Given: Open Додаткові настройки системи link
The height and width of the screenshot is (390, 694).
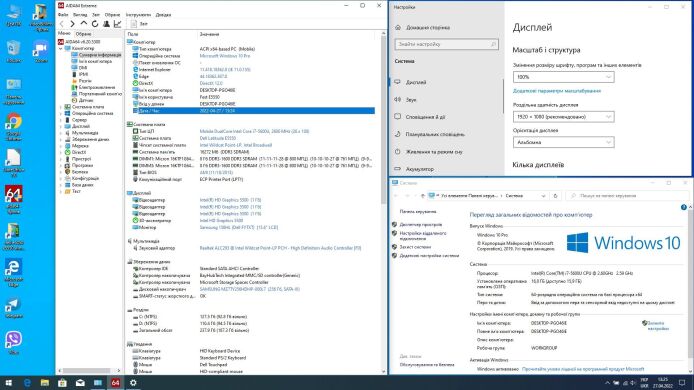Looking at the screenshot, I should click(x=429, y=256).
